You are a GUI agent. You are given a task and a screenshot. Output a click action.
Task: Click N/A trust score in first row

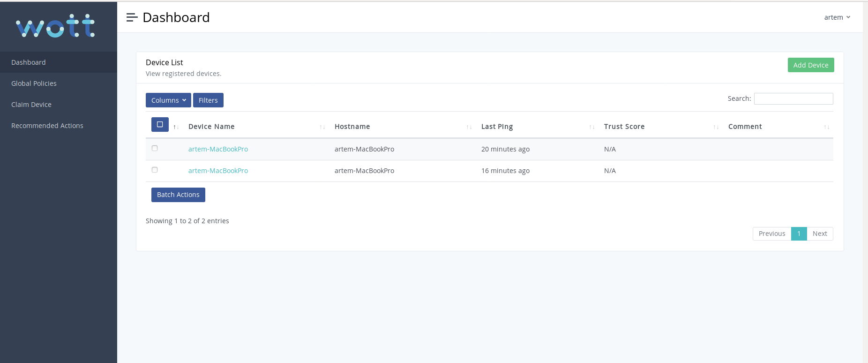tap(610, 149)
